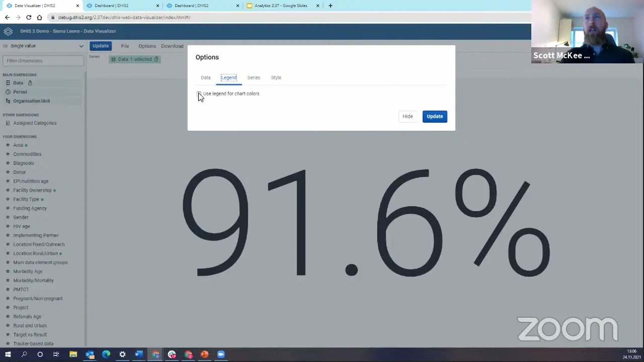Click the Filter dimensions search field
This screenshot has width=644, height=362.
[x=43, y=60]
